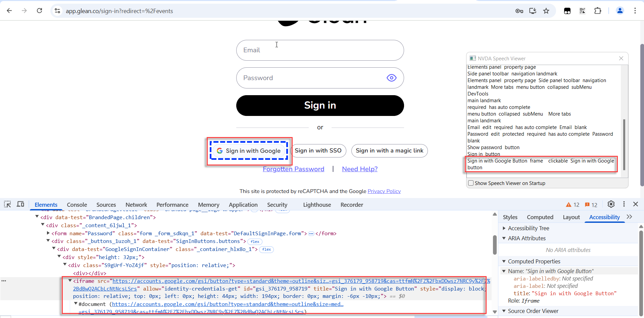The width and height of the screenshot is (644, 318).
Task: Toggle password visibility eye icon
Action: point(391,78)
